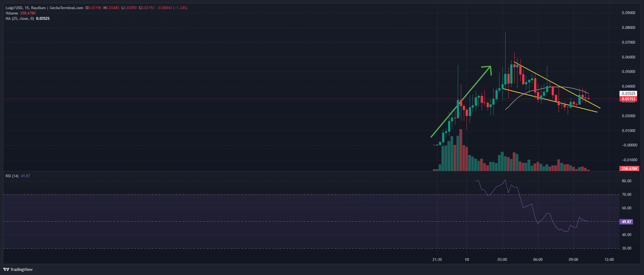Click the TradingView logo
The width and height of the screenshot is (644, 275).
tap(18, 269)
